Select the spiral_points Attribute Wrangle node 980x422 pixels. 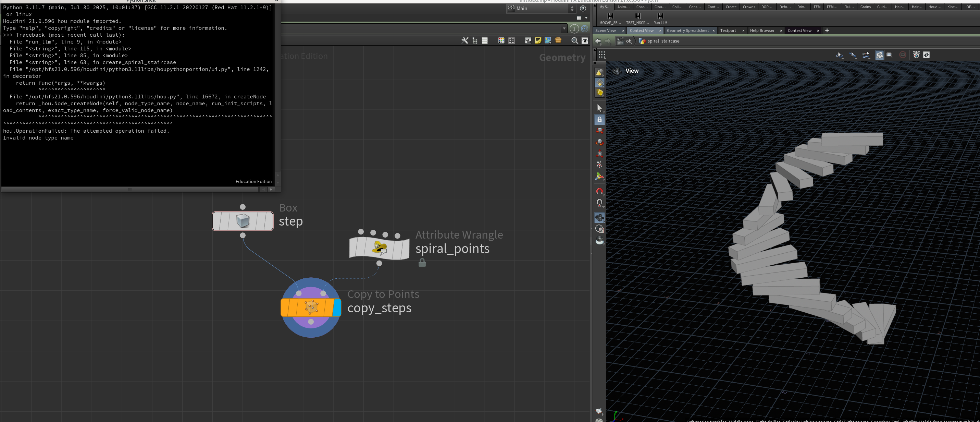[x=379, y=248]
